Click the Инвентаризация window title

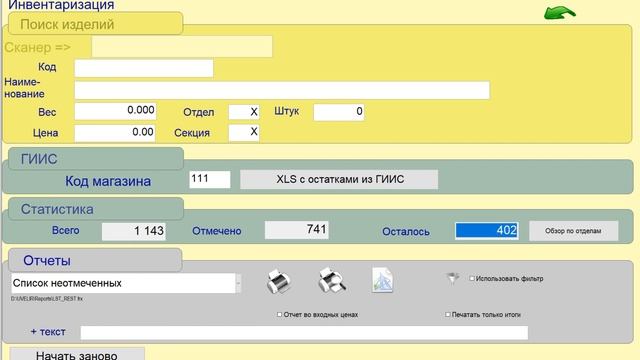(61, 5)
